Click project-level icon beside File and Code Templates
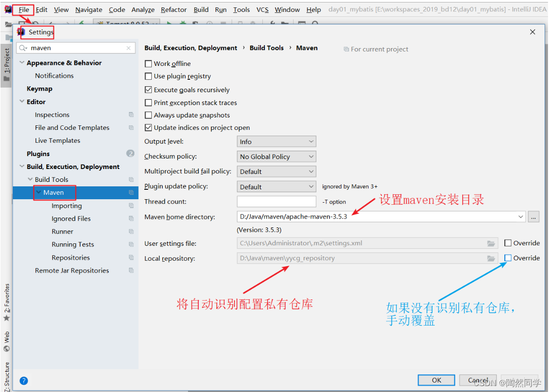549x392 pixels. coord(131,128)
